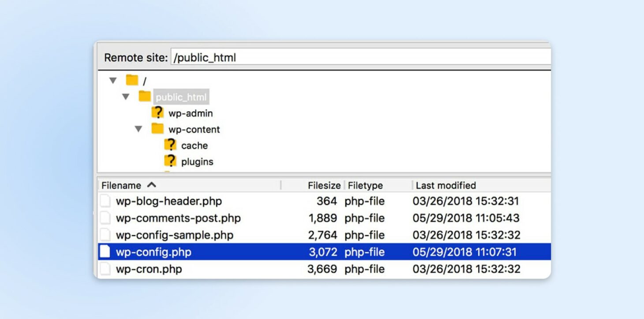The width and height of the screenshot is (644, 319).
Task: Click the Filesize column header
Action: coord(324,185)
